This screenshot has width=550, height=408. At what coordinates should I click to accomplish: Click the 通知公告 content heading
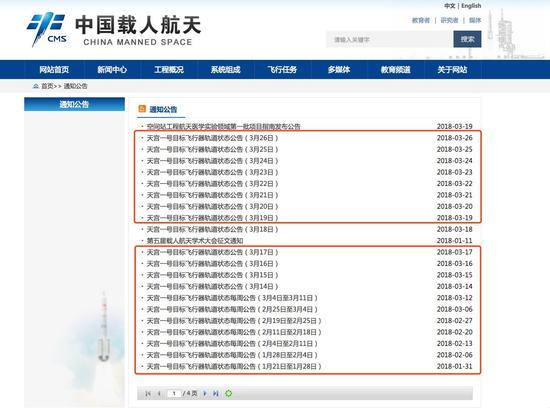pos(163,109)
